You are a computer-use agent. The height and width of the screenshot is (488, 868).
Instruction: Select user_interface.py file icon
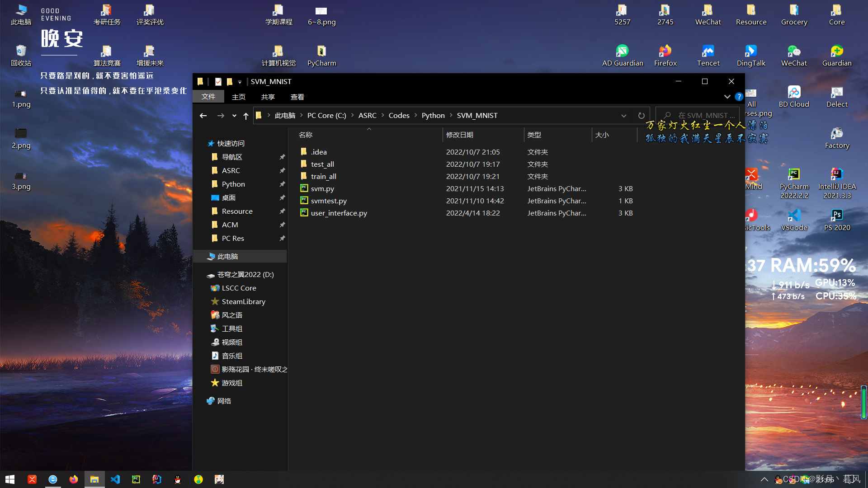[304, 213]
